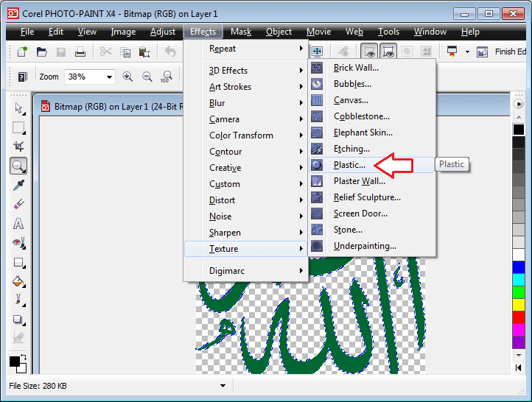This screenshot has height=402, width=532.
Task: Select the Rectangle Mask tool
Action: 18,127
